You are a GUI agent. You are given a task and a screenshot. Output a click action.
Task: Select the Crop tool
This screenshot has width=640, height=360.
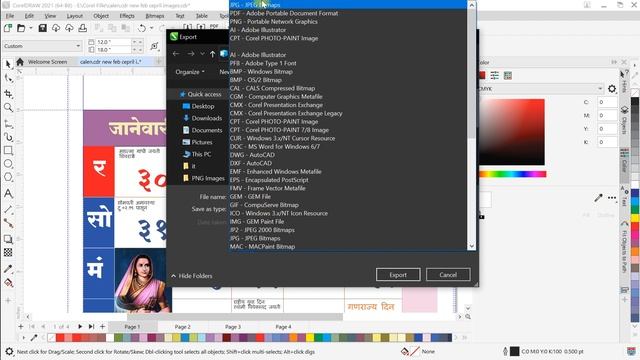point(8,94)
